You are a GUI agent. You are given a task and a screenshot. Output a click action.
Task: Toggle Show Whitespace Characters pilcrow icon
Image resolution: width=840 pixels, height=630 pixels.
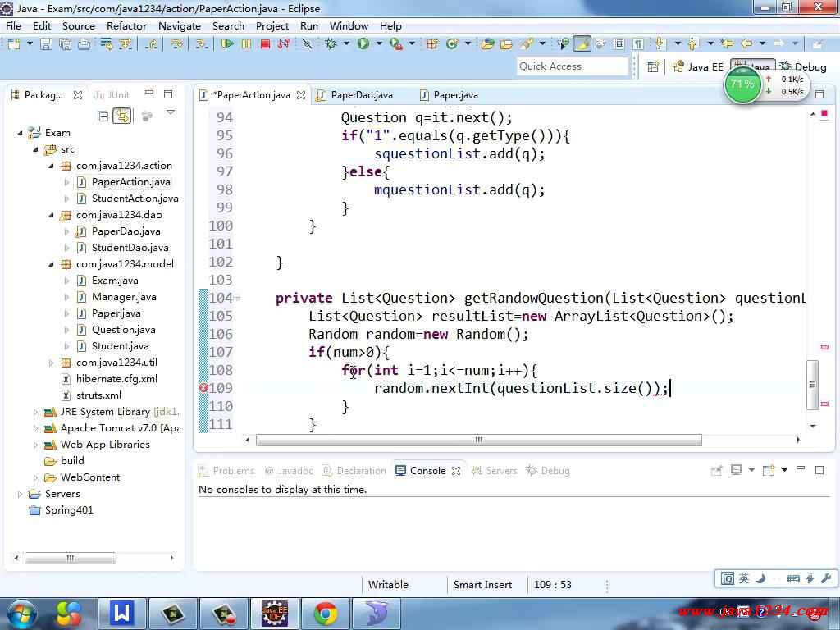coord(638,44)
